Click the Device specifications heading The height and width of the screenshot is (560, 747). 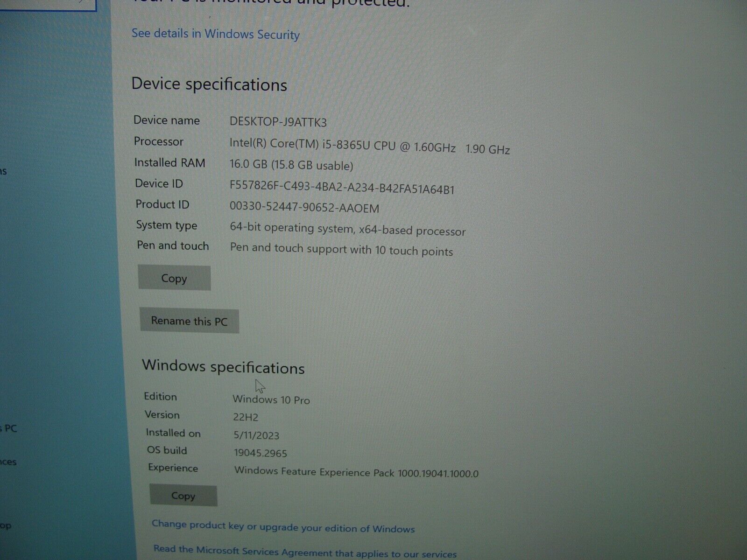[209, 84]
